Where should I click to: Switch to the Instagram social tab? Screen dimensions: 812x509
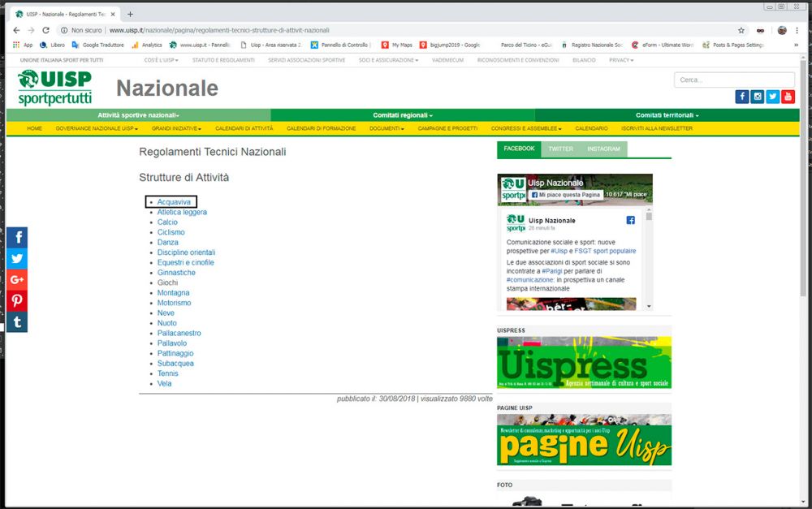click(x=603, y=149)
